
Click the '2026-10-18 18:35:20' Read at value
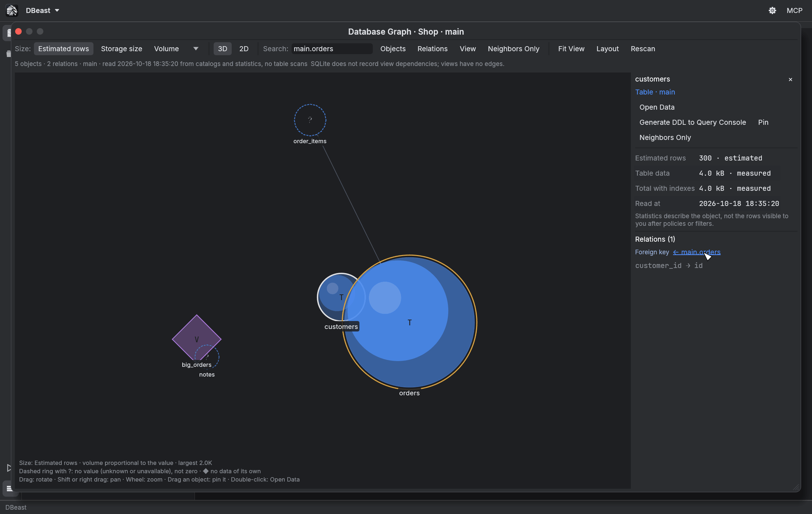739,203
